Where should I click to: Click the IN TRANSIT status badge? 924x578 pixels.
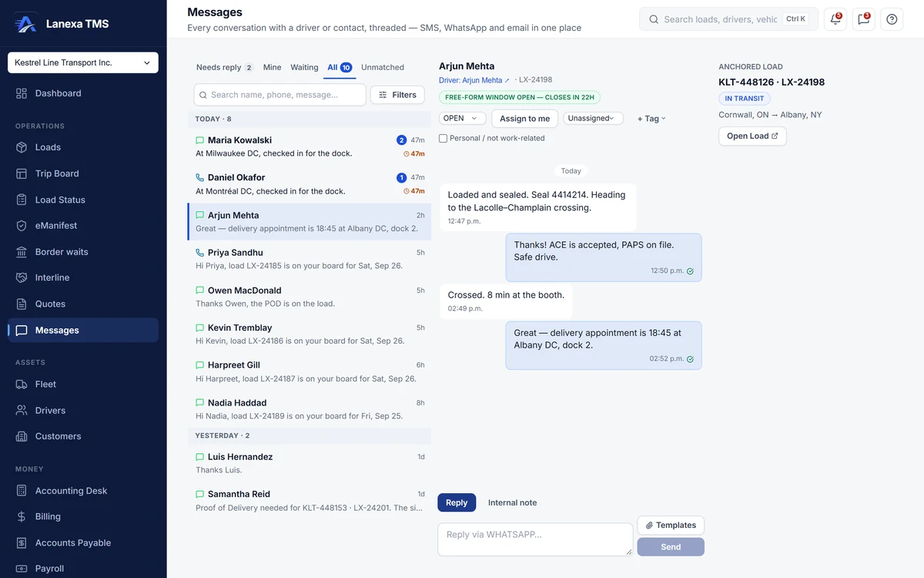(x=745, y=99)
